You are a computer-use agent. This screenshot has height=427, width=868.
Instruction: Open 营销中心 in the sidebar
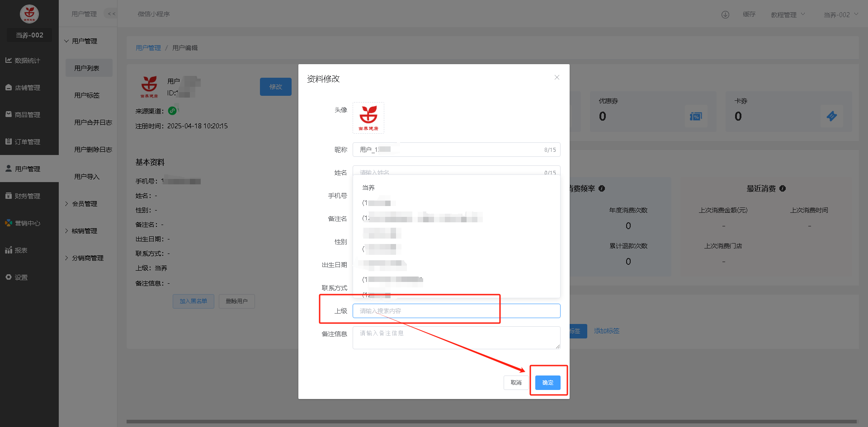point(27,223)
